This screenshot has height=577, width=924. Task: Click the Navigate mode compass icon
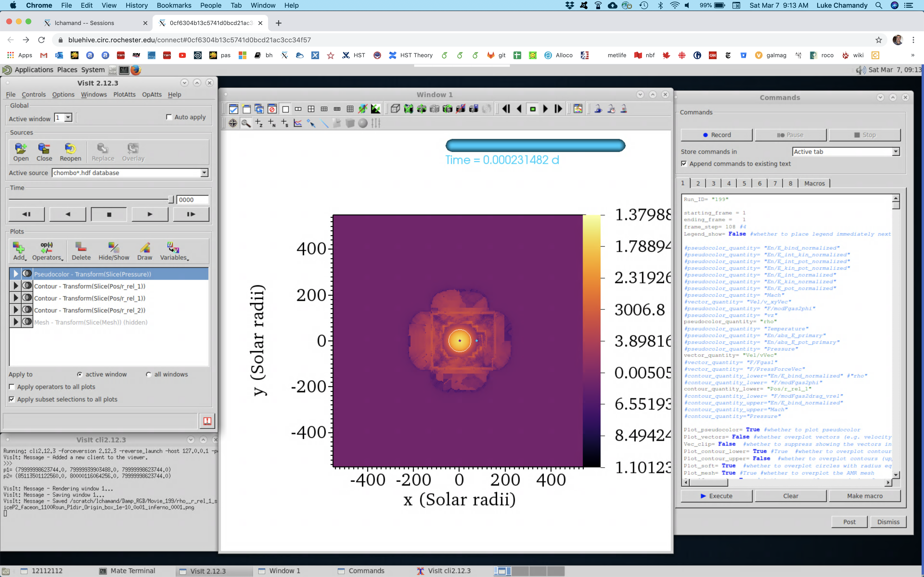232,123
